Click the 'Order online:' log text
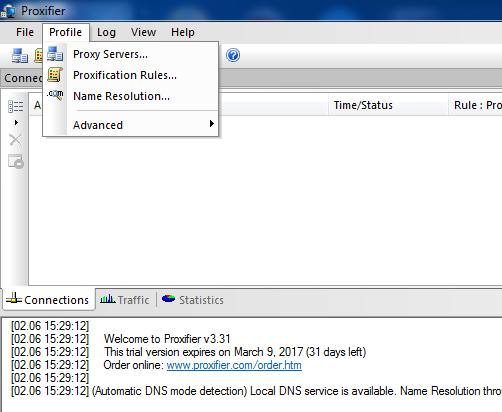Viewport: 502px width, 412px height. click(x=133, y=365)
